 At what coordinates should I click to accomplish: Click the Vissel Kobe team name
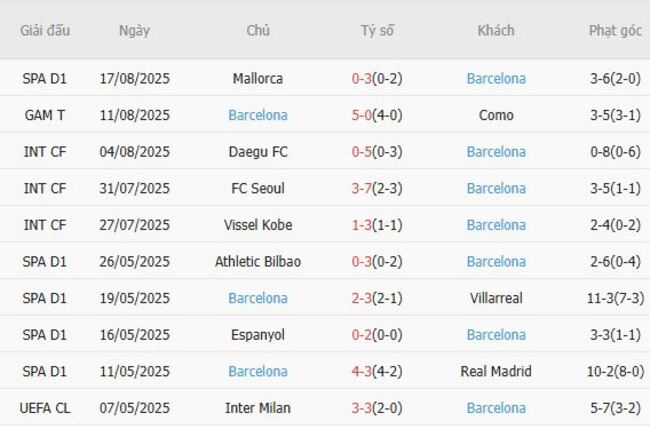(257, 225)
